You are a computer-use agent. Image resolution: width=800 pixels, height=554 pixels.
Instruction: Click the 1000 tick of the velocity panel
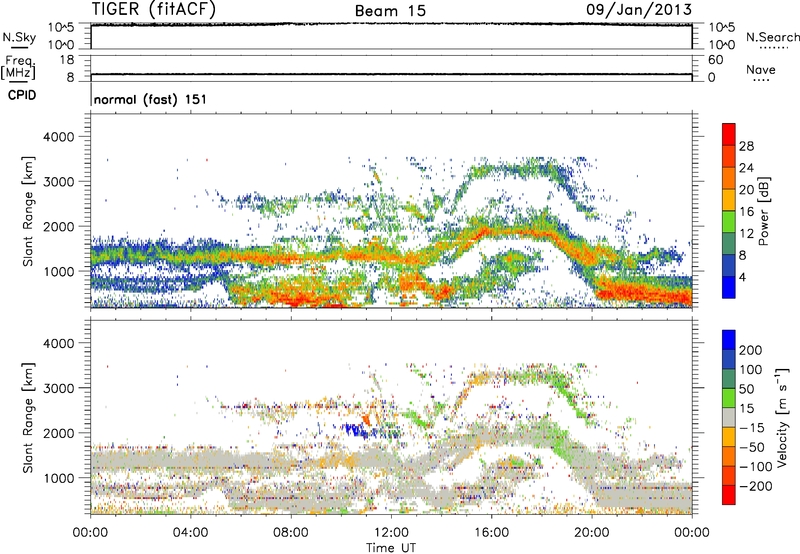click(59, 478)
